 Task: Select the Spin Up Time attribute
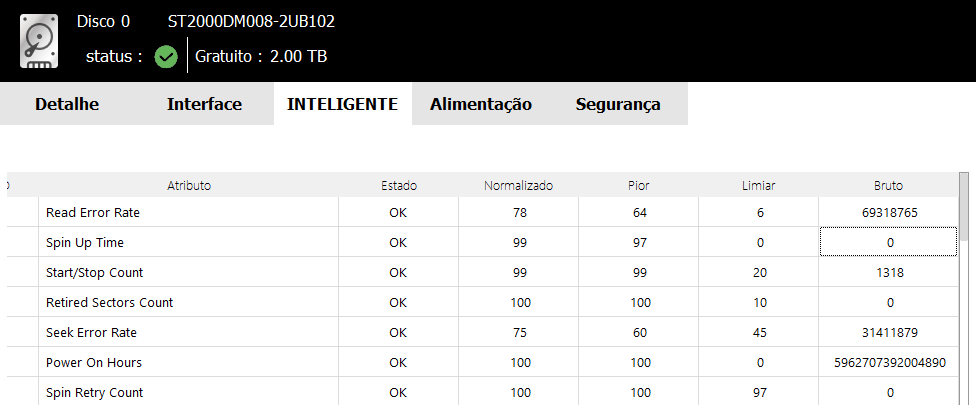[x=85, y=243]
